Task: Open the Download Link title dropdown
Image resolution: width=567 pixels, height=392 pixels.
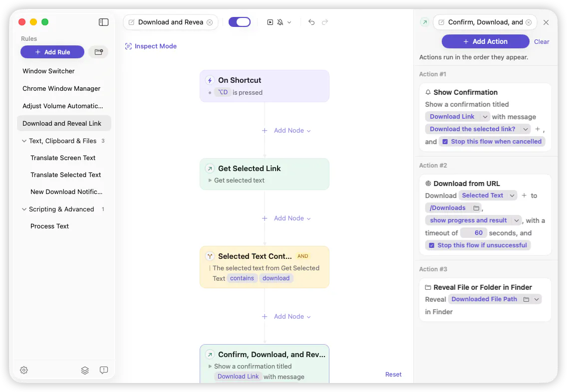Action: click(485, 117)
